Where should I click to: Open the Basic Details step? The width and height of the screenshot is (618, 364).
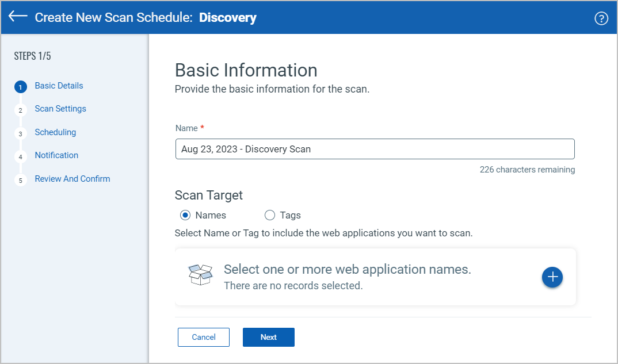59,85
